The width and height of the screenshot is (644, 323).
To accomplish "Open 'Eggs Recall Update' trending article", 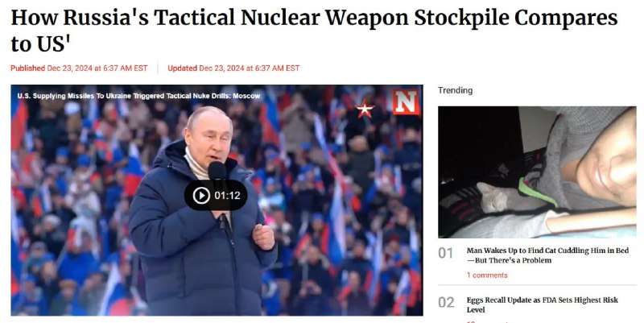I will 542,304.
